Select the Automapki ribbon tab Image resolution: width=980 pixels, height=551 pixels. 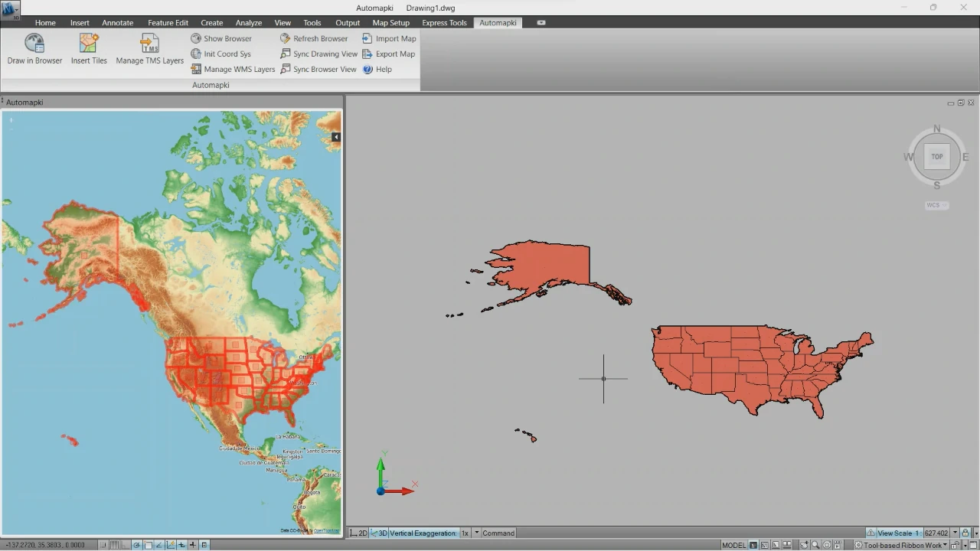click(498, 22)
